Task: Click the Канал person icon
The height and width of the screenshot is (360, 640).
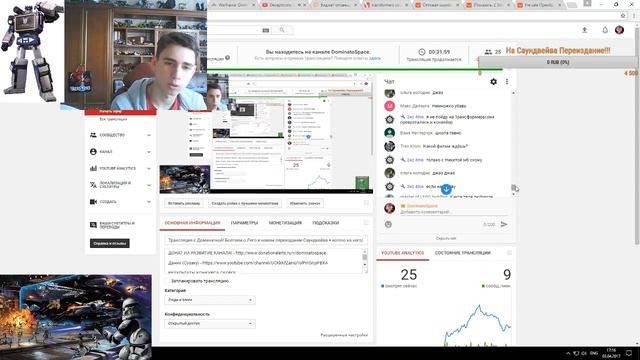Action: click(93, 151)
